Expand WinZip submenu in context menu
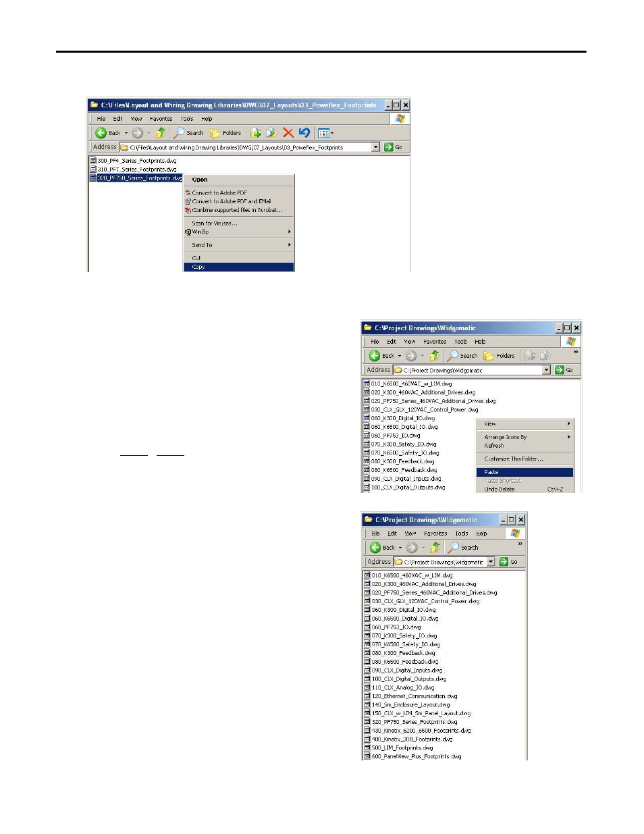 [x=239, y=232]
